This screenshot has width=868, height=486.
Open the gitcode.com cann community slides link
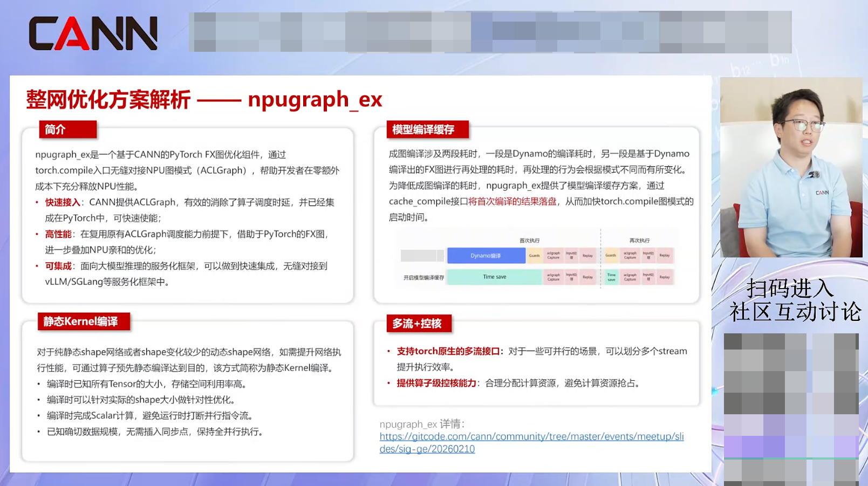point(531,443)
